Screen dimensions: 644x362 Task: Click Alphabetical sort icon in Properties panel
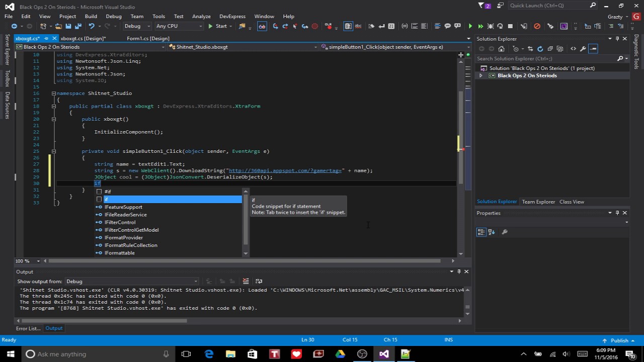[492, 232]
